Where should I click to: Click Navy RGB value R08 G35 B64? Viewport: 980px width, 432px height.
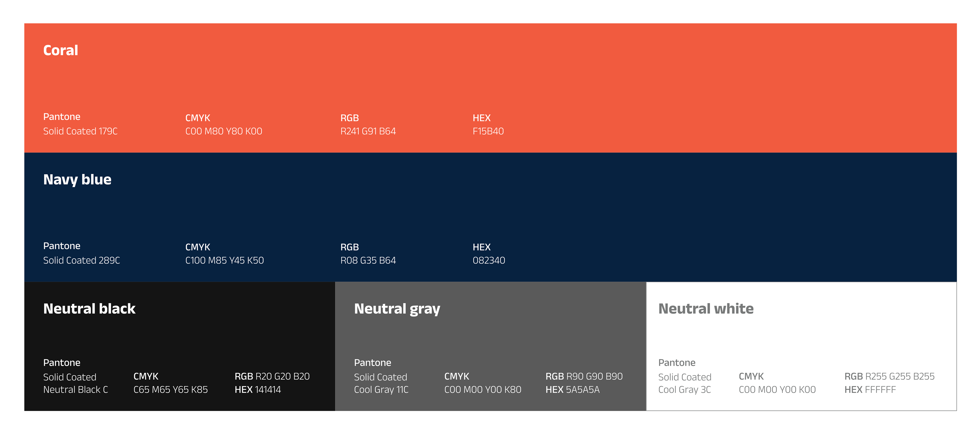click(x=368, y=260)
